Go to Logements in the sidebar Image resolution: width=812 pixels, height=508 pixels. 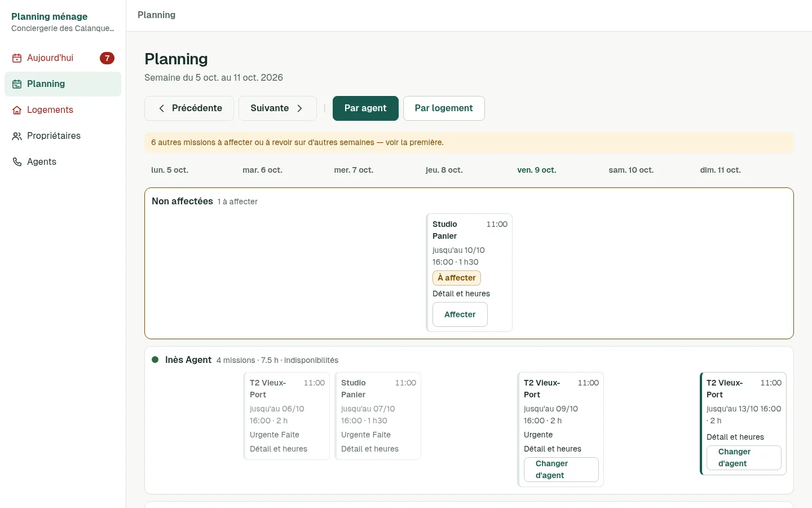tap(63, 110)
